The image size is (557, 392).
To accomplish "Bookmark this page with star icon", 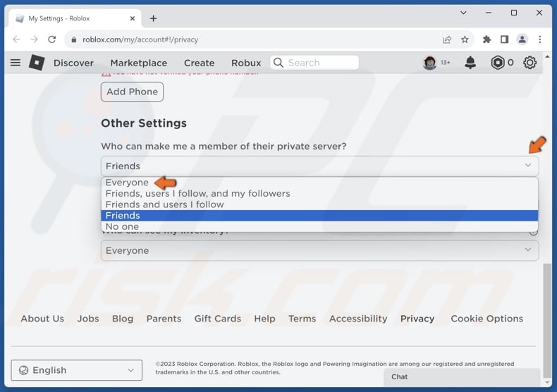I will click(x=465, y=39).
